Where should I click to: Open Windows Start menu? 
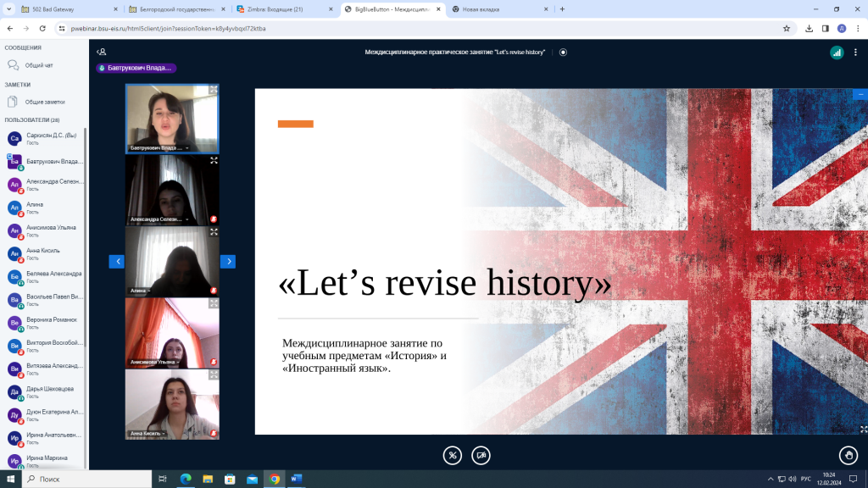coord(10,480)
